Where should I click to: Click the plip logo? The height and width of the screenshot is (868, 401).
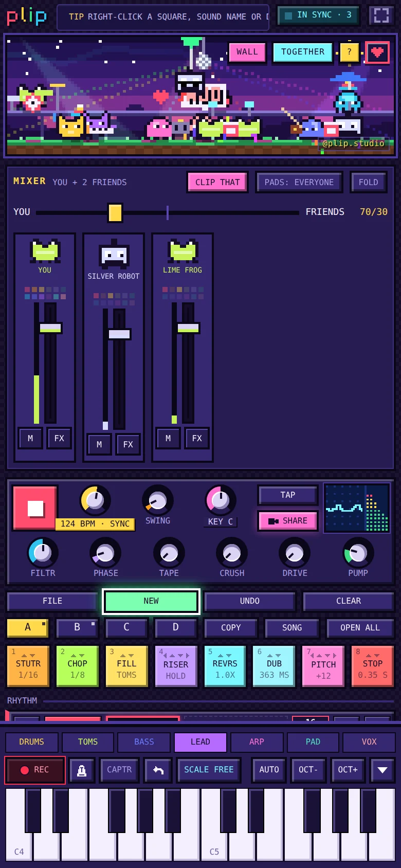27,16
